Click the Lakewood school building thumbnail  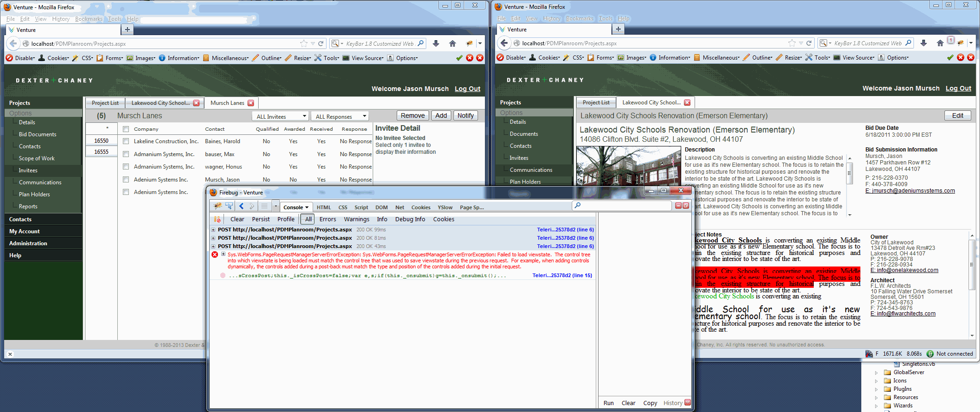click(x=629, y=166)
